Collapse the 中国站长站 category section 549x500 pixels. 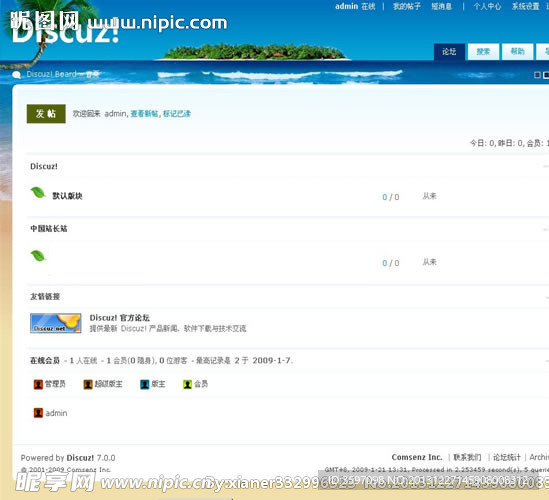[x=546, y=229]
